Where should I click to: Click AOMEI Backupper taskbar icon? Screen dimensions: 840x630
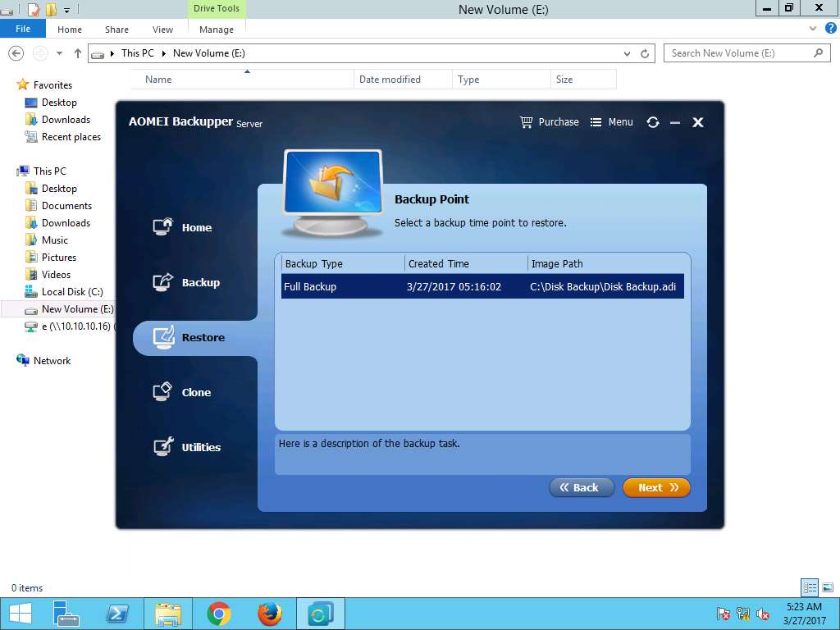[x=321, y=614]
